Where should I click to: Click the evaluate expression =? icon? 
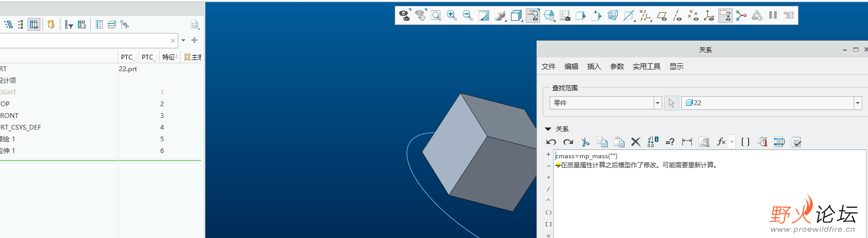tap(670, 142)
